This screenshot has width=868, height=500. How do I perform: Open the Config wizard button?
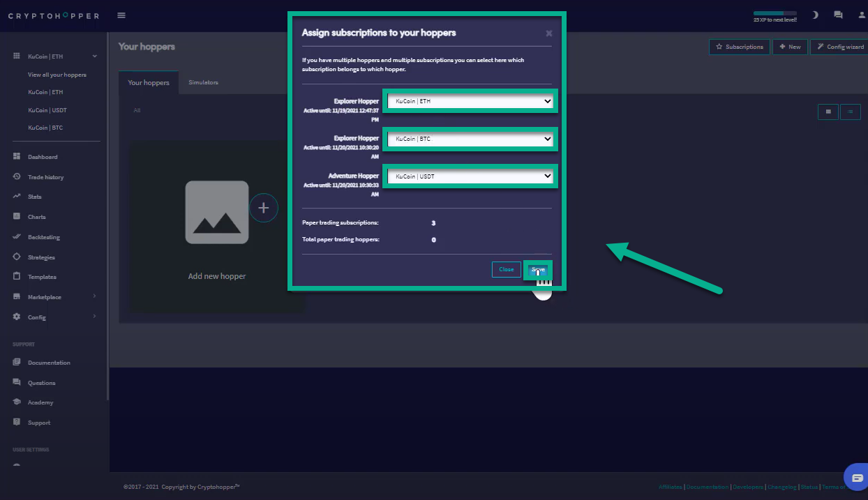click(840, 47)
